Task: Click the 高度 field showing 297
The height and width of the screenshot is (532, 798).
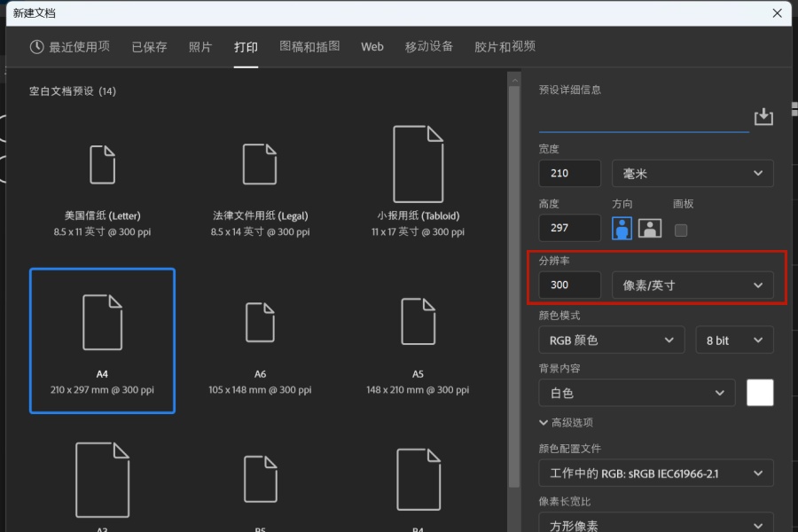Action: [569, 228]
